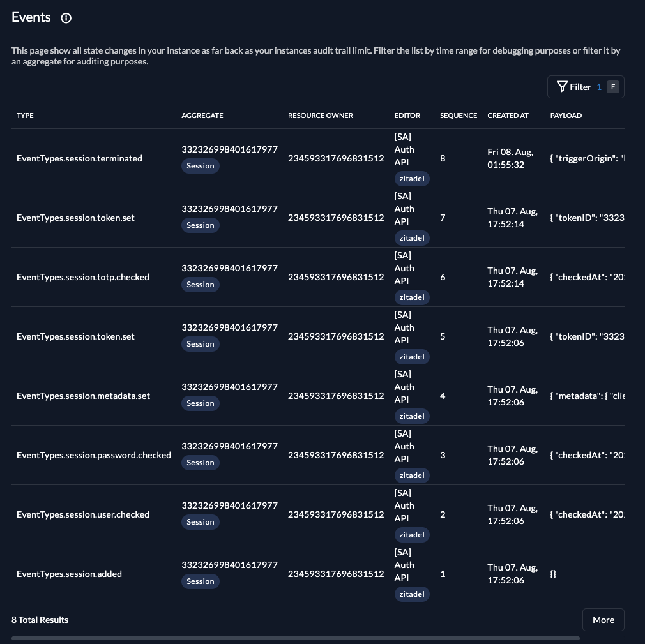
Task: Click the F shortcut badge in Filter
Action: [612, 87]
